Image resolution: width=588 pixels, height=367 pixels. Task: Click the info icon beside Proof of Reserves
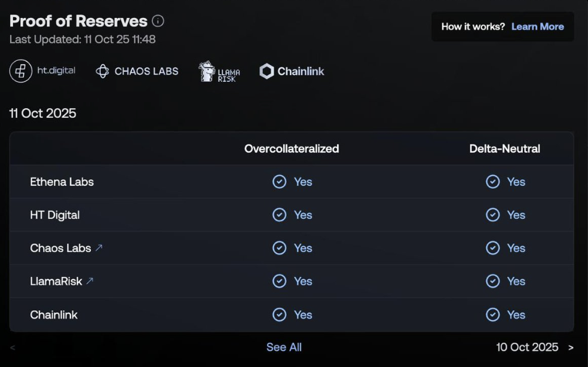pyautogui.click(x=158, y=21)
